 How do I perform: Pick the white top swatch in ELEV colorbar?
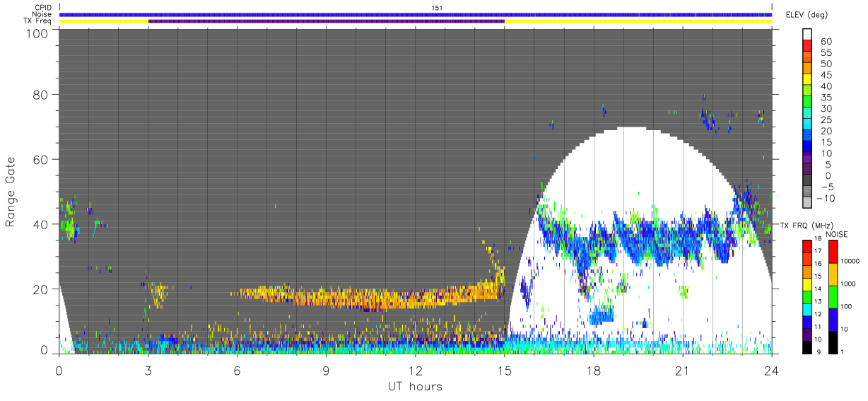(808, 34)
